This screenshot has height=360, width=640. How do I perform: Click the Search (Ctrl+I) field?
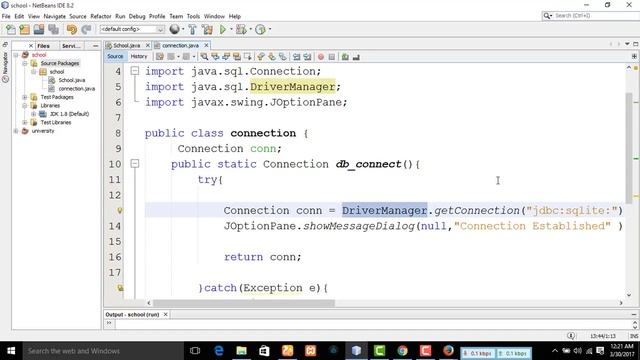coord(590,16)
